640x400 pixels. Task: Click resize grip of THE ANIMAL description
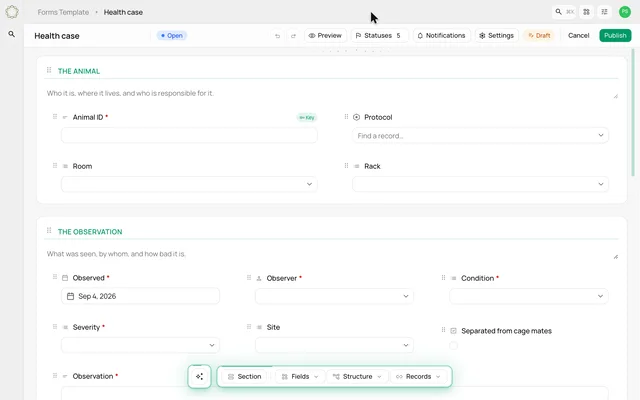click(616, 96)
